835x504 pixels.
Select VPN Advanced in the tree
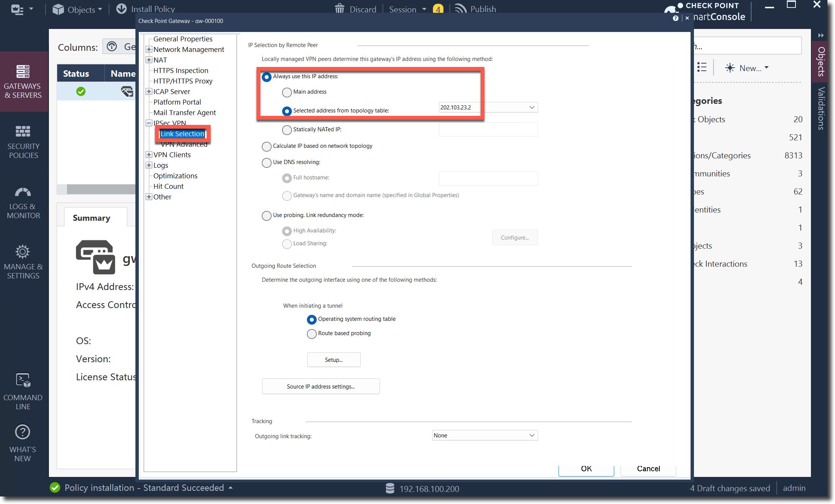coord(184,145)
